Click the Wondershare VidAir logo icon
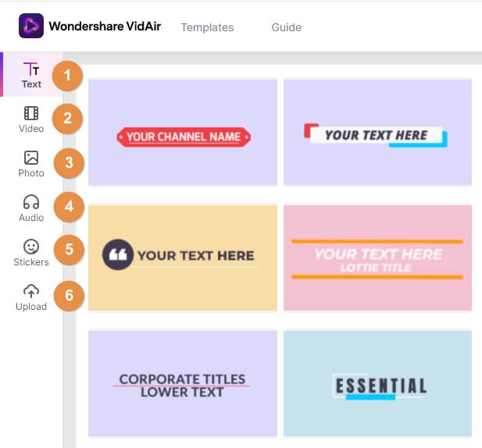 31,26
